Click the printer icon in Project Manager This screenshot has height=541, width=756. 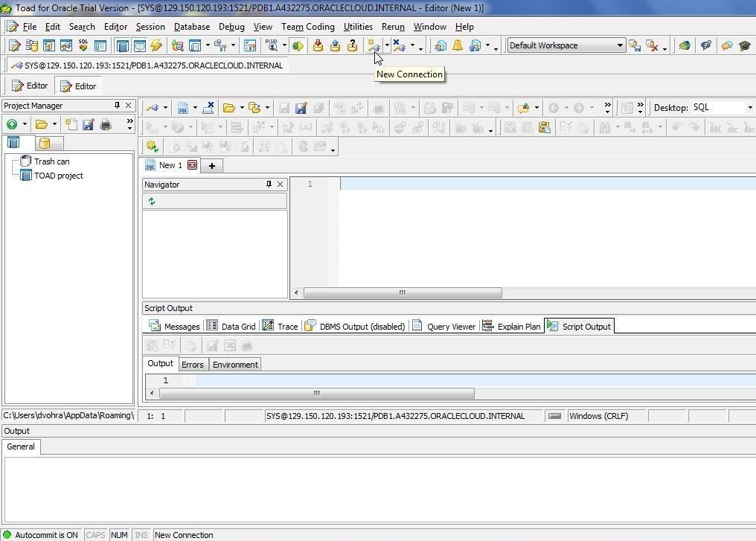click(x=106, y=124)
